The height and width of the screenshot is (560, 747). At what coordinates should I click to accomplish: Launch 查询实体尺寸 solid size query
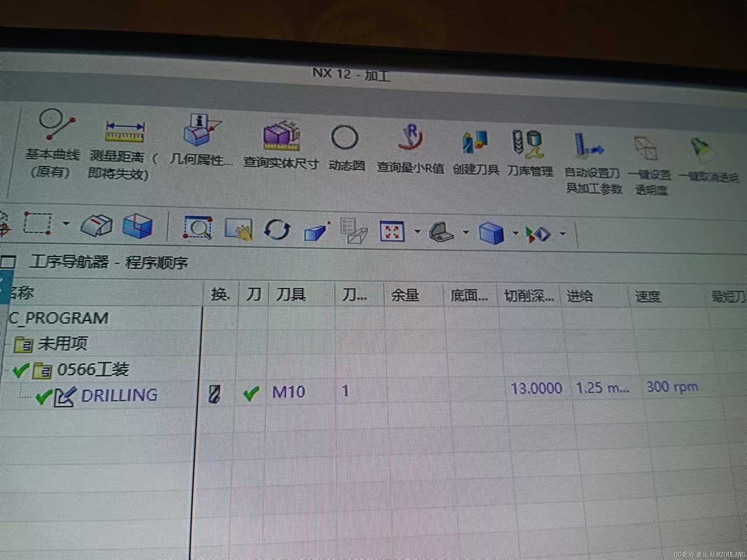tap(281, 145)
